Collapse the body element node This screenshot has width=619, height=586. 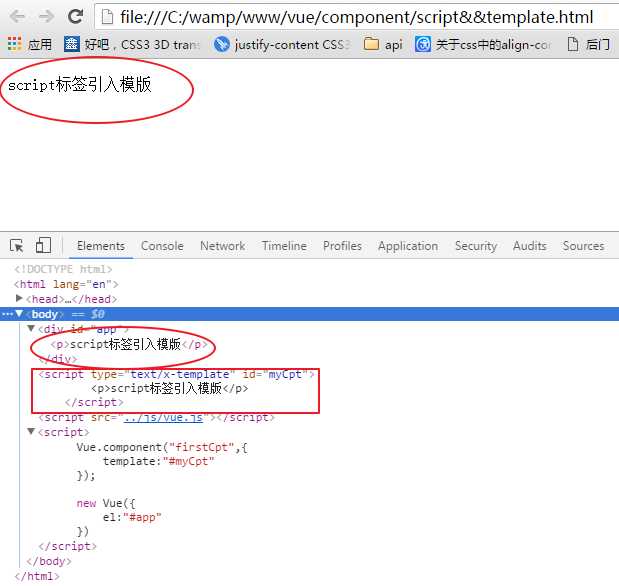[19, 314]
